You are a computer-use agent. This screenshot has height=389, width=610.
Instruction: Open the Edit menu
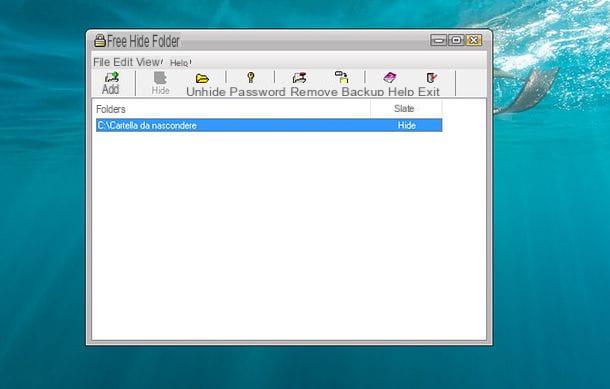pos(123,62)
